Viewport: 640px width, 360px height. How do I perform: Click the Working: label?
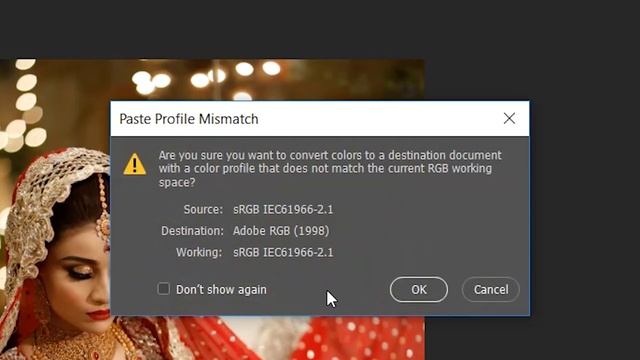199,252
